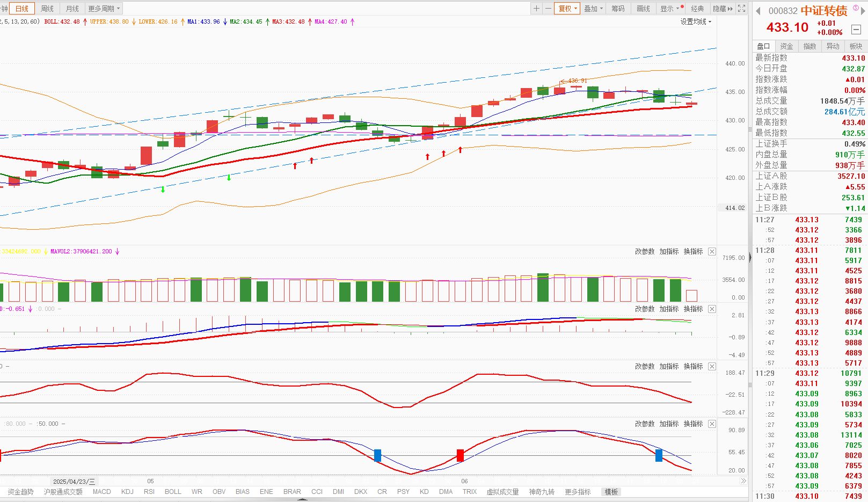
Task: Zoom out the chart with minus icon
Action: pyautogui.click(x=548, y=9)
